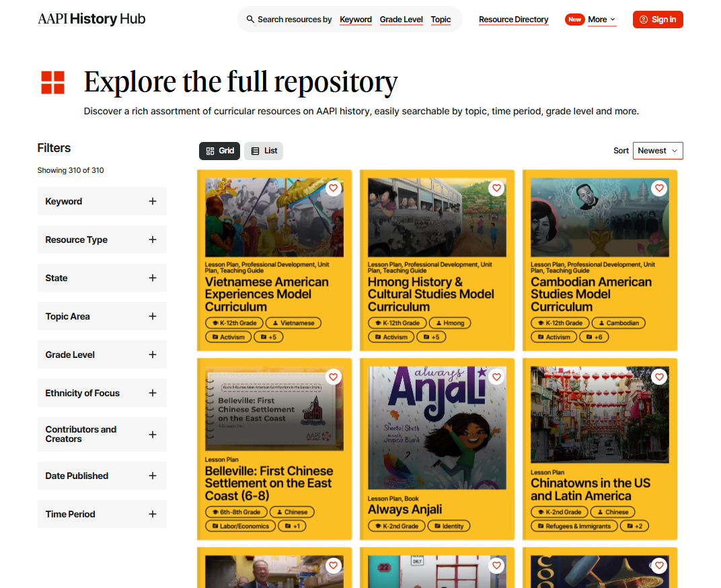The width and height of the screenshot is (721, 588).
Task: Select the Refugees & Immigrants tag
Action: [574, 526]
